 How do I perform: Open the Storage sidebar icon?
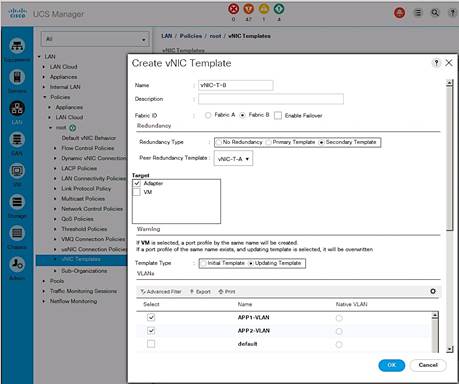click(x=17, y=202)
